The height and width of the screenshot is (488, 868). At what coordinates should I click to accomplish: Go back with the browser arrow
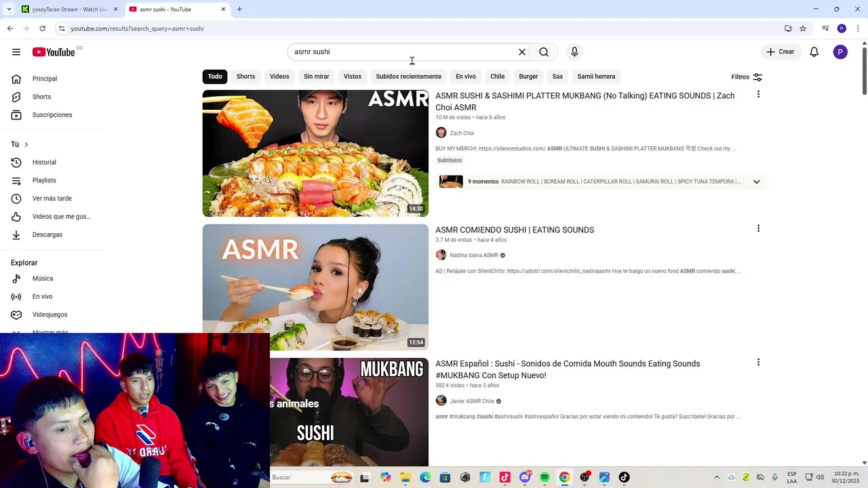(9, 28)
